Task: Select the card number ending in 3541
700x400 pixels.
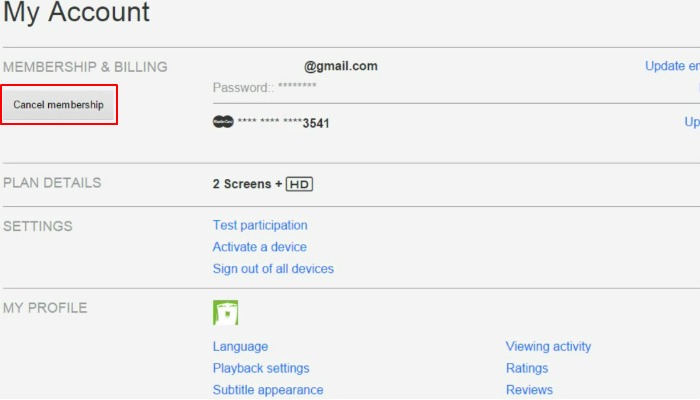Action: click(x=284, y=123)
